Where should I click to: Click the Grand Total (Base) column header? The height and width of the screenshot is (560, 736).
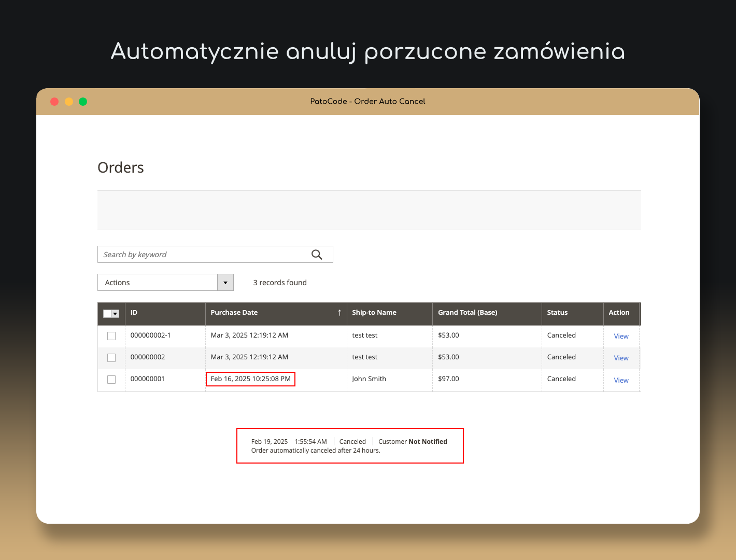[468, 313]
